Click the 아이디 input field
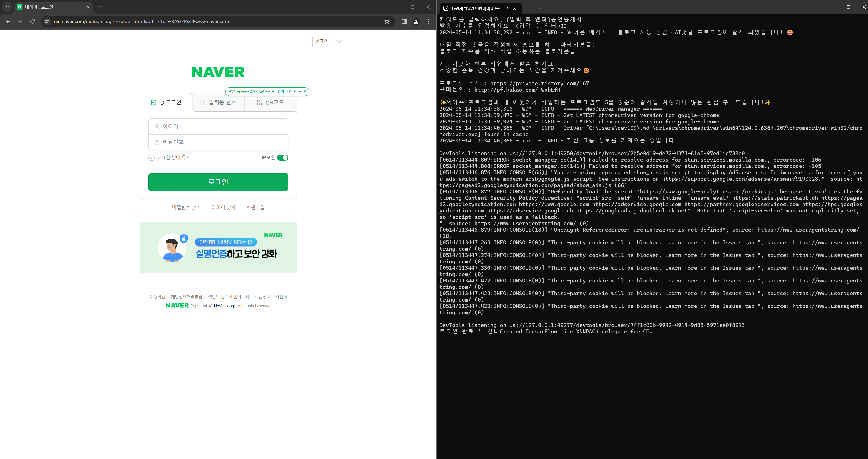 218,126
